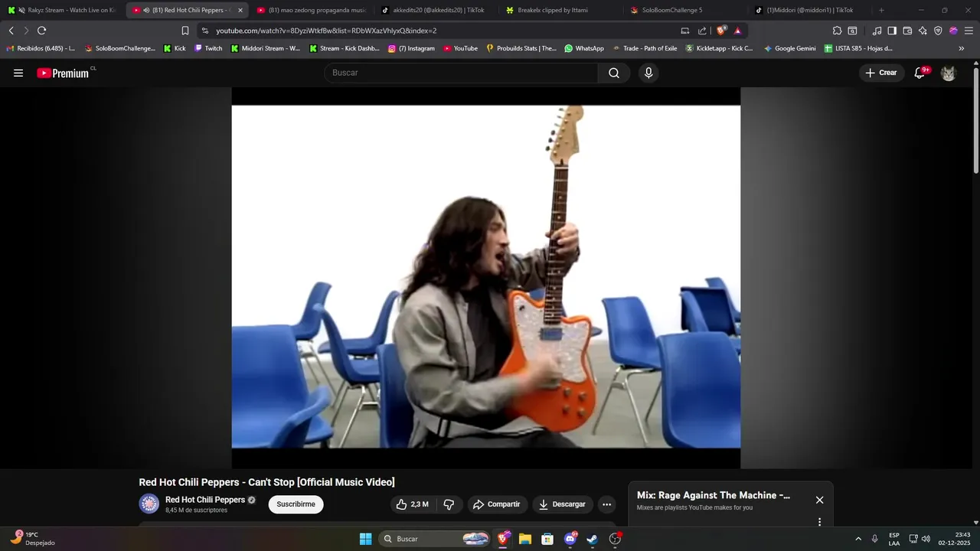
Task: Click the install app icon in address bar
Action: pyautogui.click(x=685, y=31)
